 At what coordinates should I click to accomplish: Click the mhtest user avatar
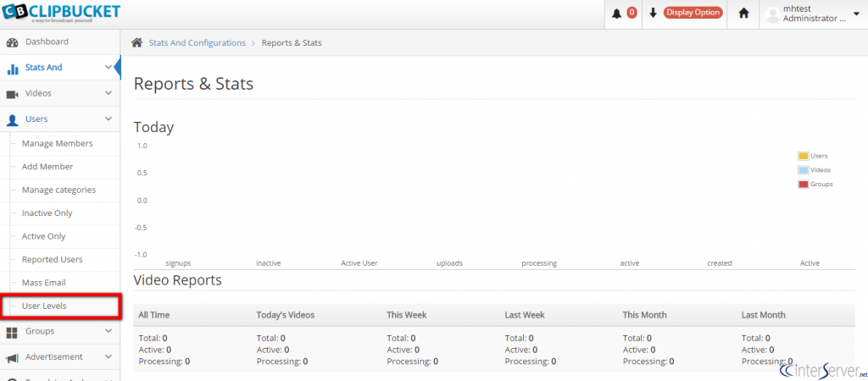(x=772, y=14)
